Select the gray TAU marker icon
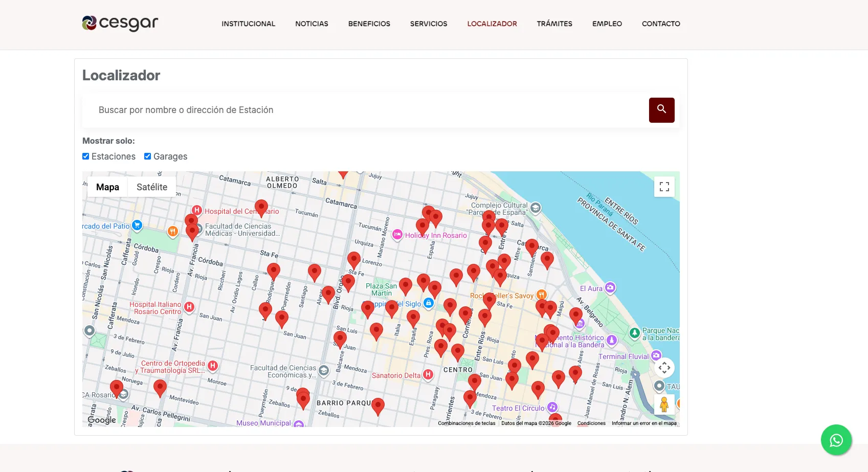Image resolution: width=868 pixels, height=472 pixels. pyautogui.click(x=659, y=386)
